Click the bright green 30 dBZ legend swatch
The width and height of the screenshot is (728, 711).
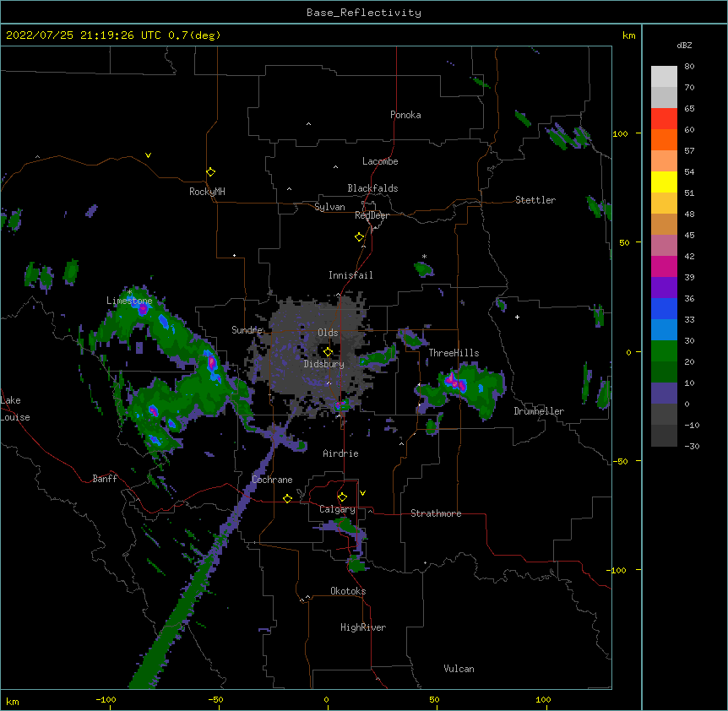pos(664,351)
